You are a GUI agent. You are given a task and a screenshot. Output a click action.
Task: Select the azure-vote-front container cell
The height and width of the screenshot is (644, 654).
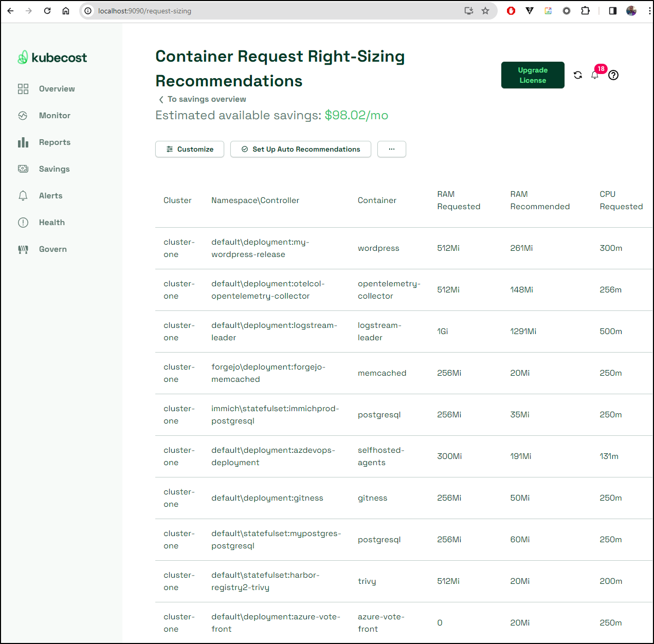pos(381,623)
